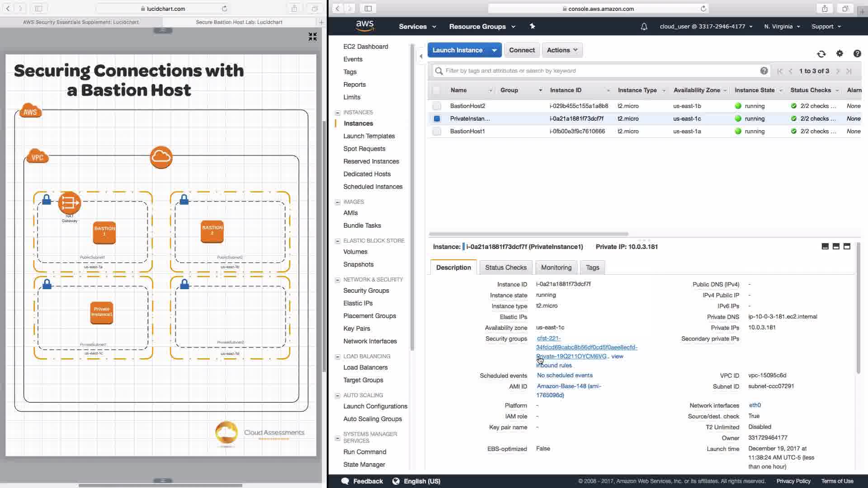Uncheck the PrivateInstance1 row checkbox
The width and height of the screenshot is (868, 488).
[436, 118]
